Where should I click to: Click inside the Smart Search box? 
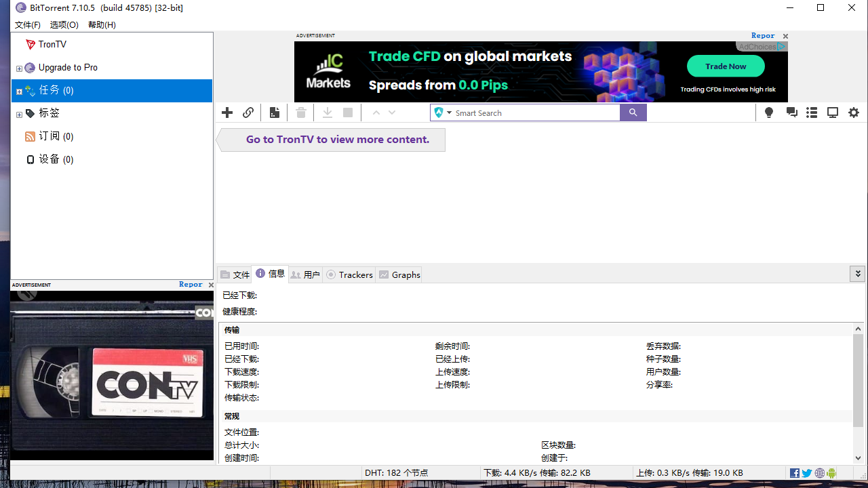point(529,113)
